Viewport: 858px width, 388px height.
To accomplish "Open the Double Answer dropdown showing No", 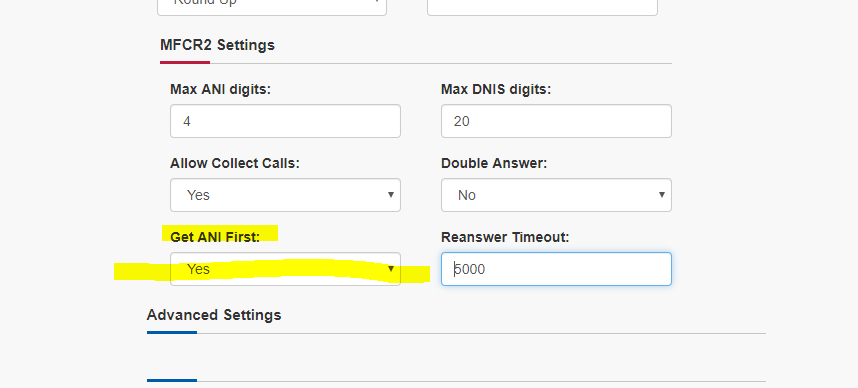I will click(x=556, y=195).
